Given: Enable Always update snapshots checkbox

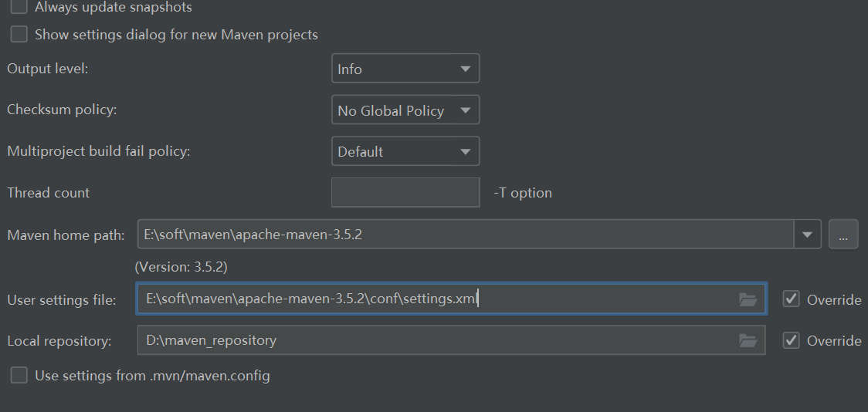Looking at the screenshot, I should (x=19, y=7).
